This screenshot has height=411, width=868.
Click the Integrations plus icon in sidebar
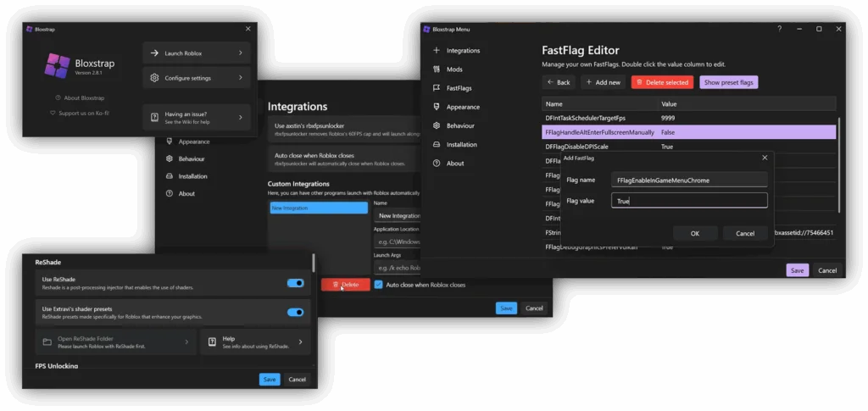tap(437, 50)
